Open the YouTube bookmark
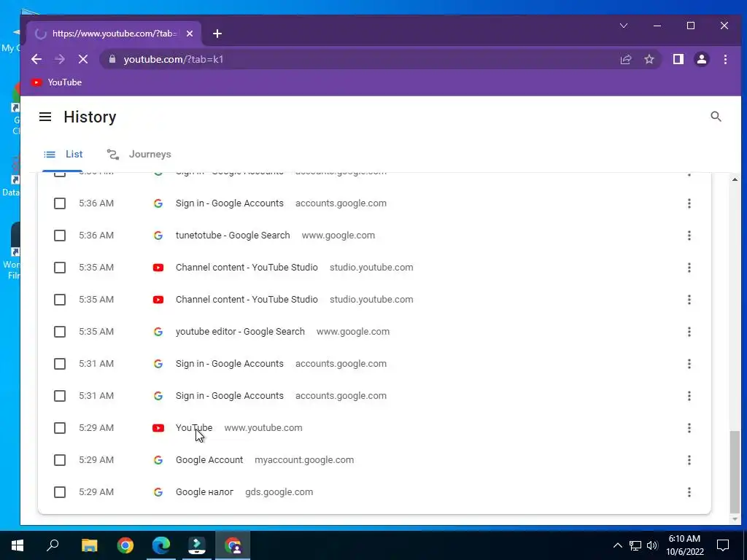747x560 pixels. [56, 82]
